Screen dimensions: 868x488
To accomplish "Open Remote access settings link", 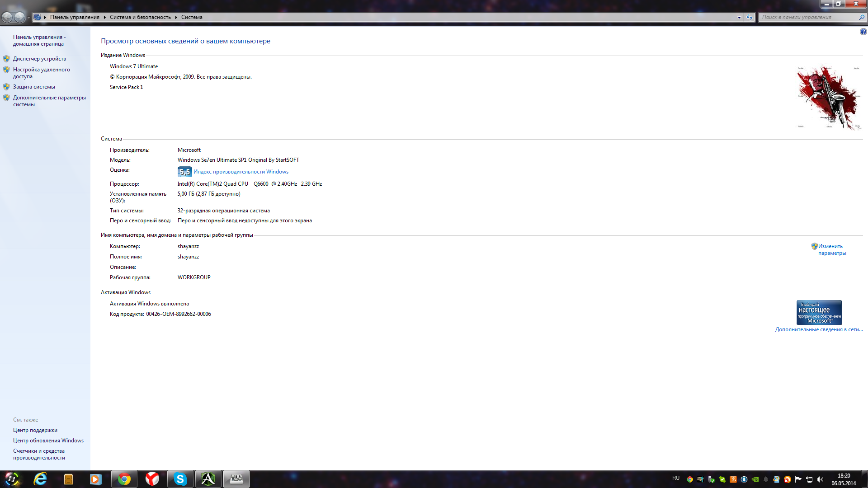I will click(x=42, y=73).
